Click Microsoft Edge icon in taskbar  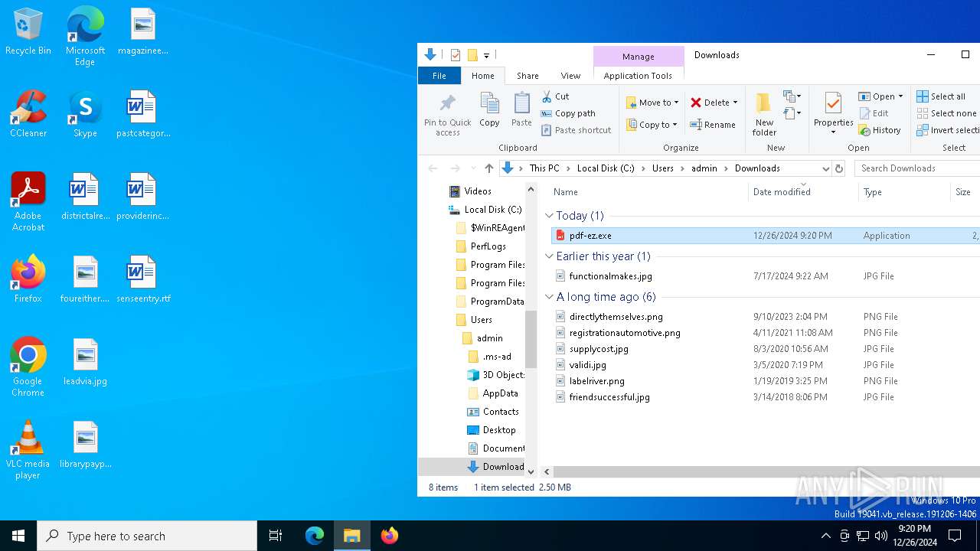pyautogui.click(x=315, y=536)
